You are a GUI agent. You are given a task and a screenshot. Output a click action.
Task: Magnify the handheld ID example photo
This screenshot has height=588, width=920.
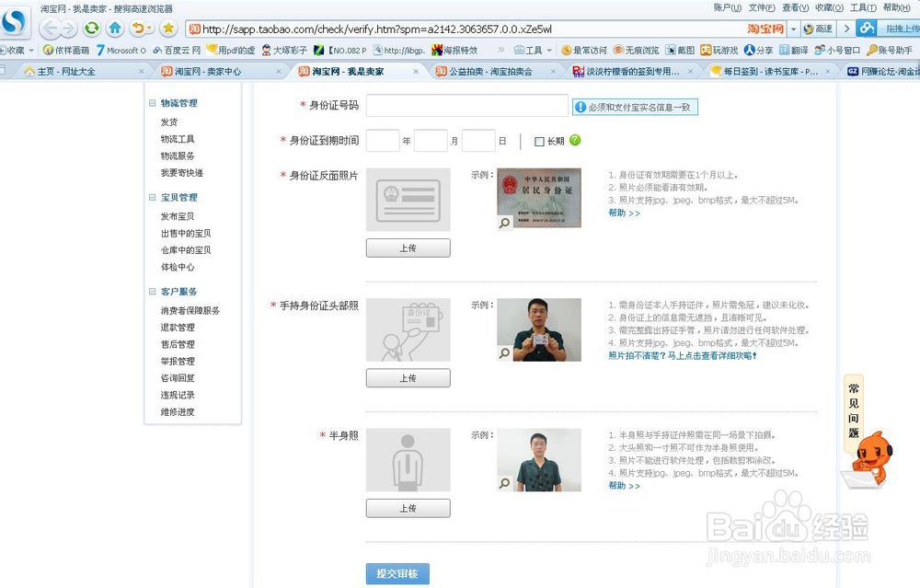coord(504,353)
